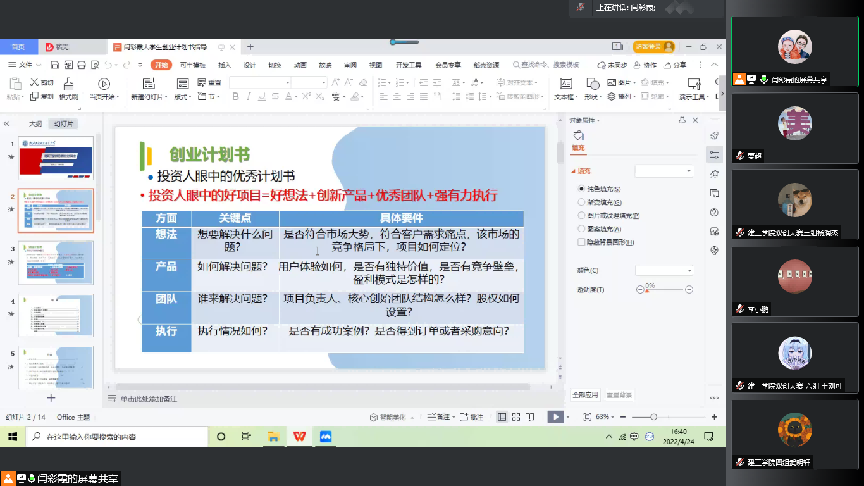Switch to the 大纲 outline tab
The height and width of the screenshot is (486, 864).
(35, 124)
